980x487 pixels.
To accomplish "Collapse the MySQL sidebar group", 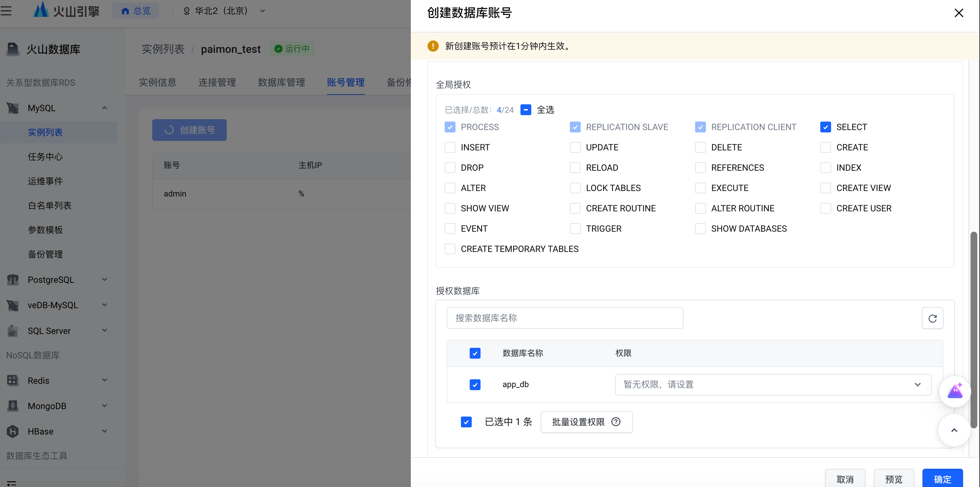I will (x=104, y=108).
